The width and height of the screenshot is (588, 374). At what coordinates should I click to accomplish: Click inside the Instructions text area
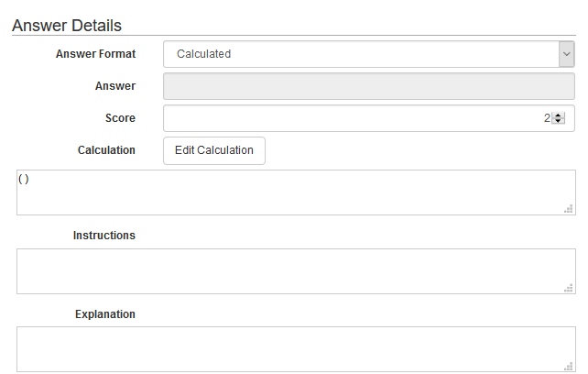295,271
